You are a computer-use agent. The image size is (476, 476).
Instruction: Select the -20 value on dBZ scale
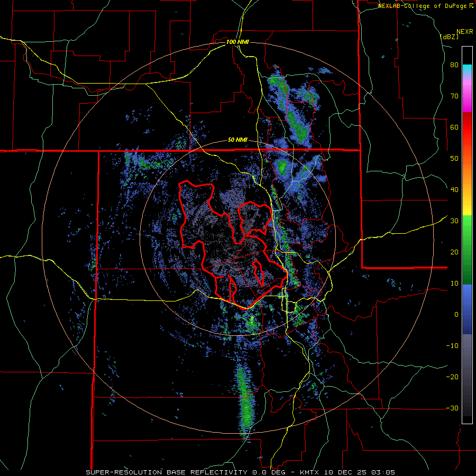[452, 377]
